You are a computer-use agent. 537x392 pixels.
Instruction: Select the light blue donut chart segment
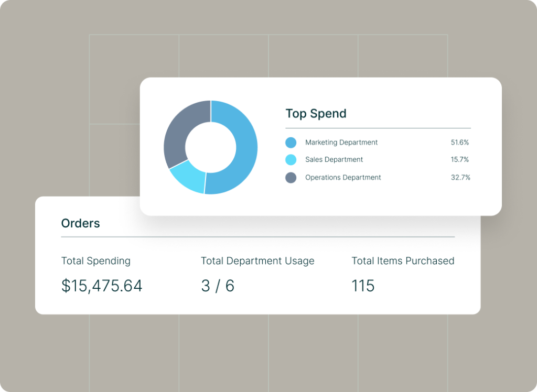point(186,181)
